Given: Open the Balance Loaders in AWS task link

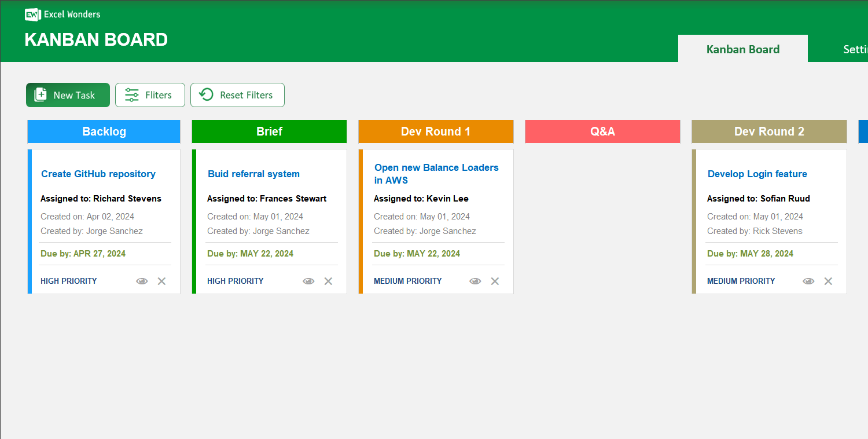Looking at the screenshot, I should 436,174.
